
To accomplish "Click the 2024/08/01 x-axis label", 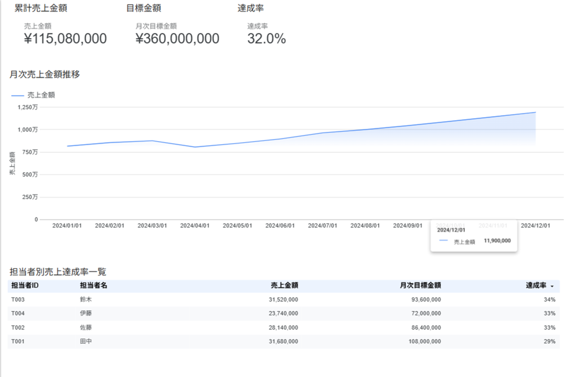I will pyautogui.click(x=366, y=226).
